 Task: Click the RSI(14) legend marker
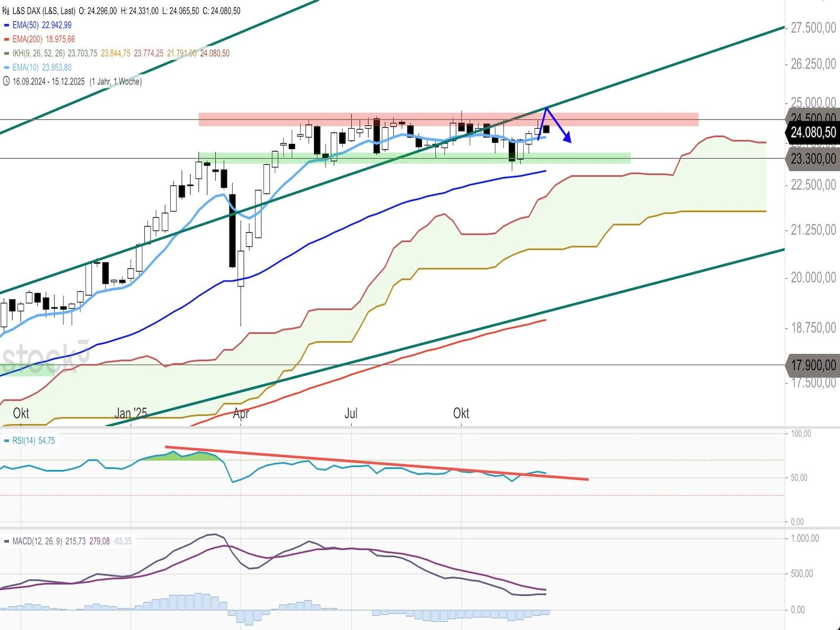6,441
